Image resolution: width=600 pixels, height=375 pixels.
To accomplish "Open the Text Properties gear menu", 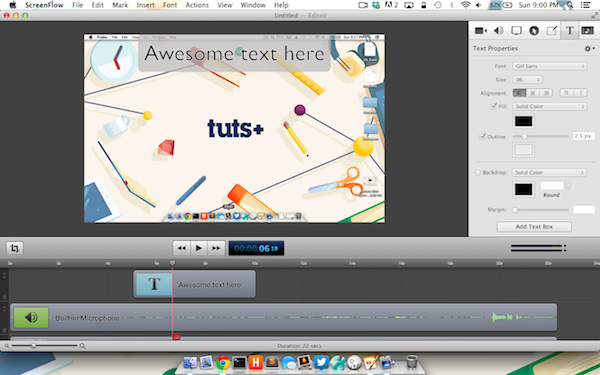I will tap(589, 49).
